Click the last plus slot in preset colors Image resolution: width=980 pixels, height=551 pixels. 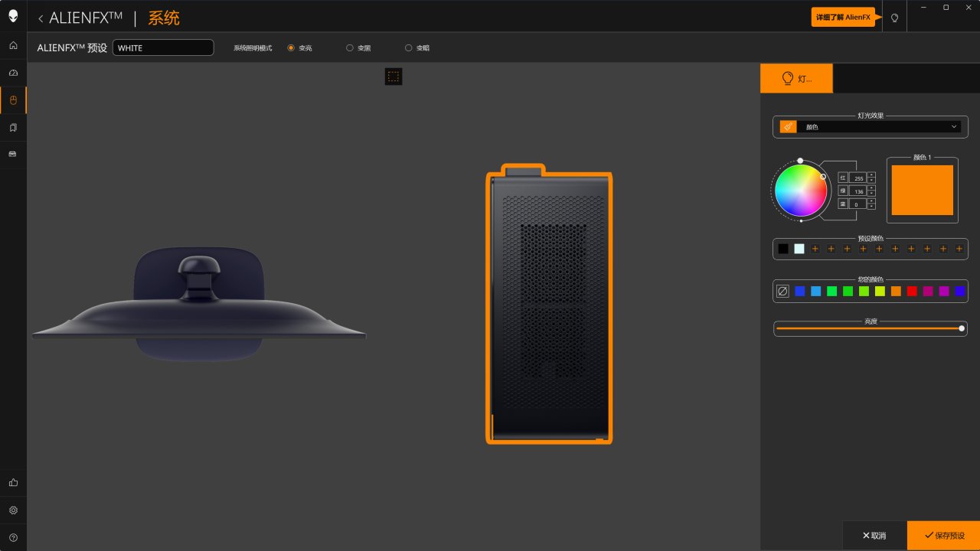click(x=959, y=249)
